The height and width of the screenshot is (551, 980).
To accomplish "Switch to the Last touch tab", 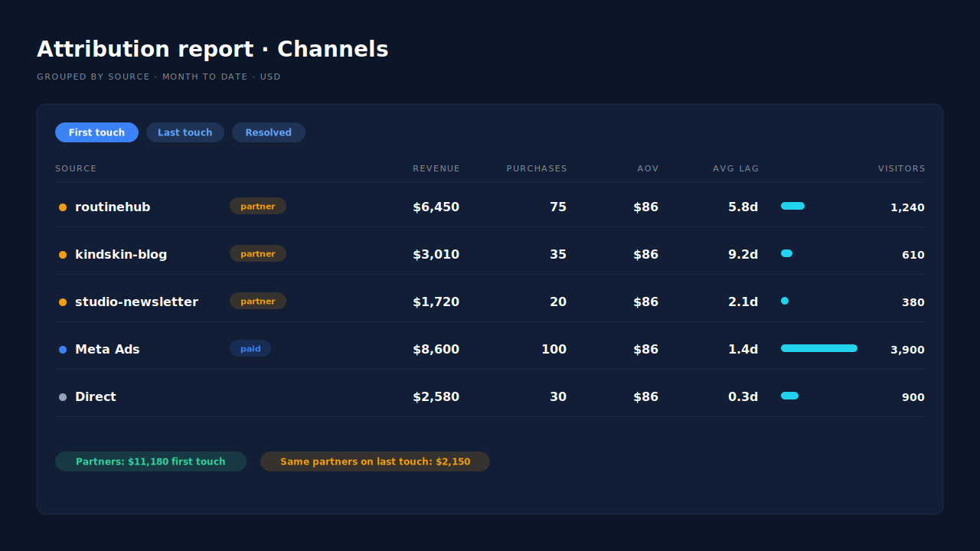I will 185,132.
